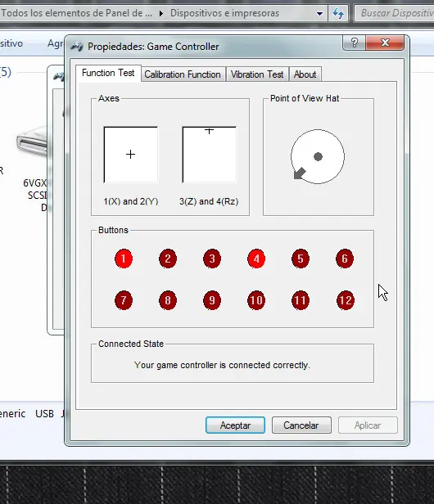Open the Calibration Function tab

(183, 74)
